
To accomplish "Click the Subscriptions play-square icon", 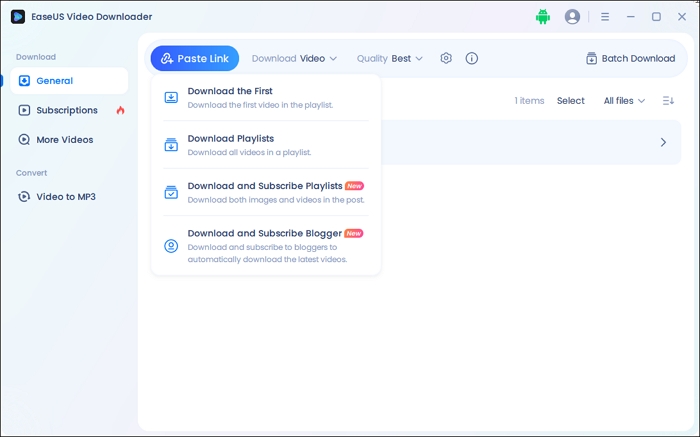I will tap(24, 110).
